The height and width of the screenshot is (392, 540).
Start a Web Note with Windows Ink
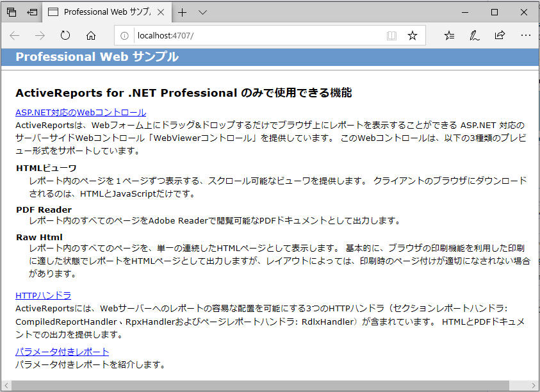[x=474, y=35]
